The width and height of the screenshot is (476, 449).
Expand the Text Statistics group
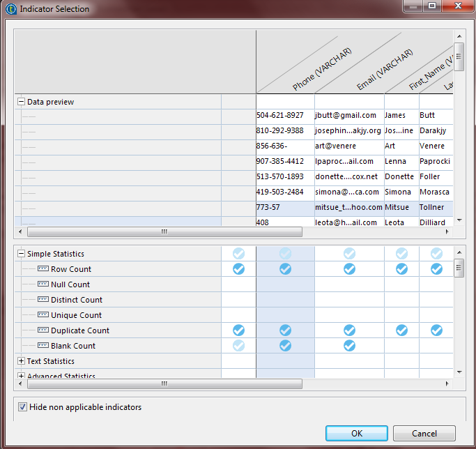21,361
